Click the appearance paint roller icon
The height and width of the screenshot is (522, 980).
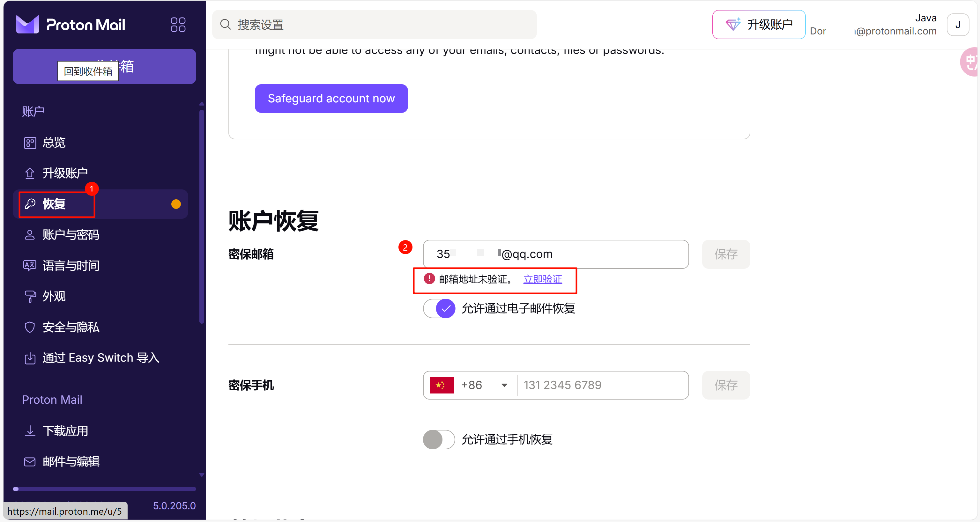[30, 296]
